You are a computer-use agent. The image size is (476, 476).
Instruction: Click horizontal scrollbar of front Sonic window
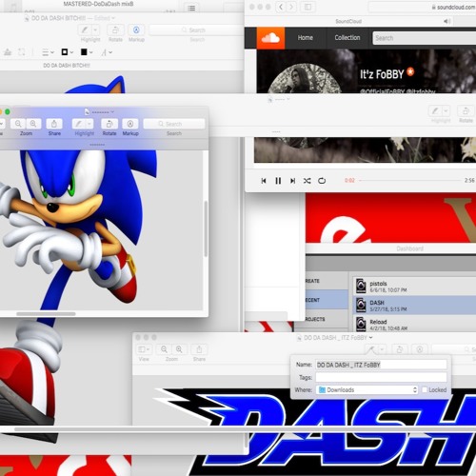click(x=46, y=314)
